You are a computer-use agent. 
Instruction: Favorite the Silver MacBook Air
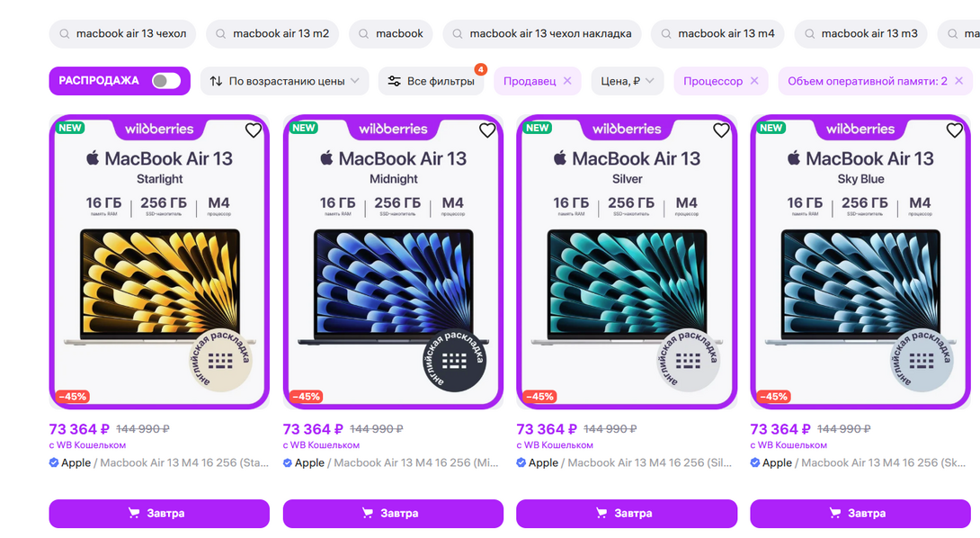click(721, 130)
